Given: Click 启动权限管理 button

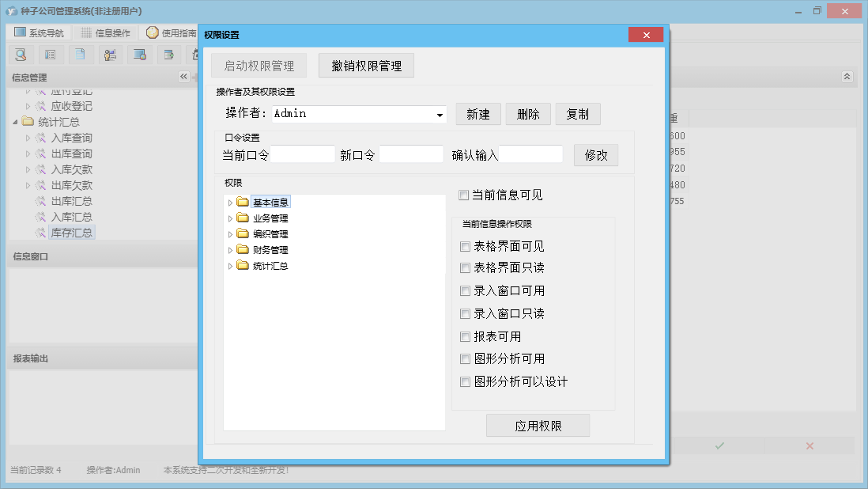Looking at the screenshot, I should (x=259, y=66).
